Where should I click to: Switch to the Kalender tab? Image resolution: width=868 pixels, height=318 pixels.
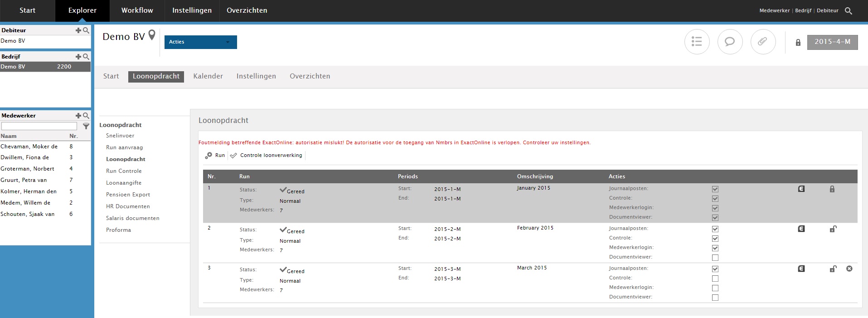pyautogui.click(x=208, y=76)
